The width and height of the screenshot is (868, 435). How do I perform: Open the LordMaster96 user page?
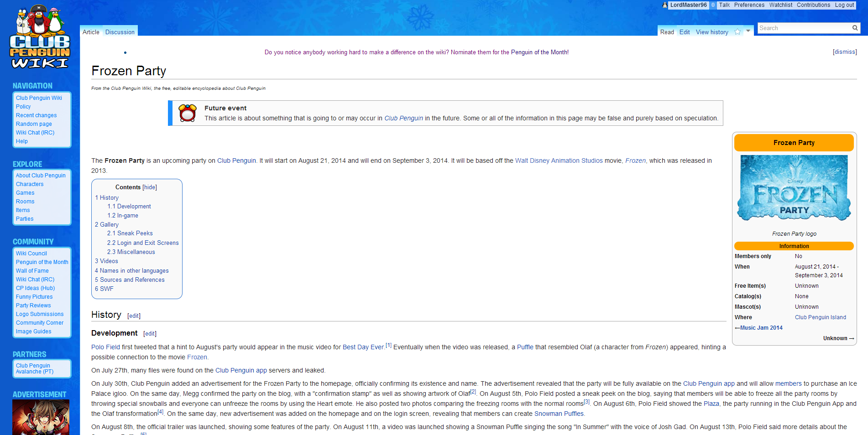tap(688, 5)
